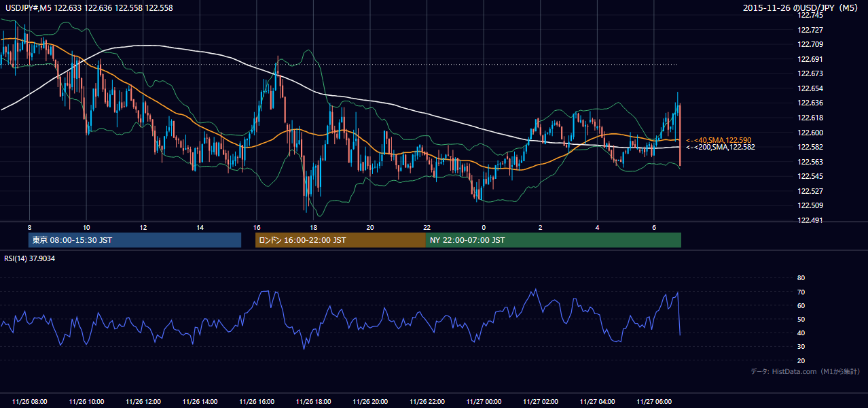Click hour label 12 under the price chart

[x=143, y=227]
